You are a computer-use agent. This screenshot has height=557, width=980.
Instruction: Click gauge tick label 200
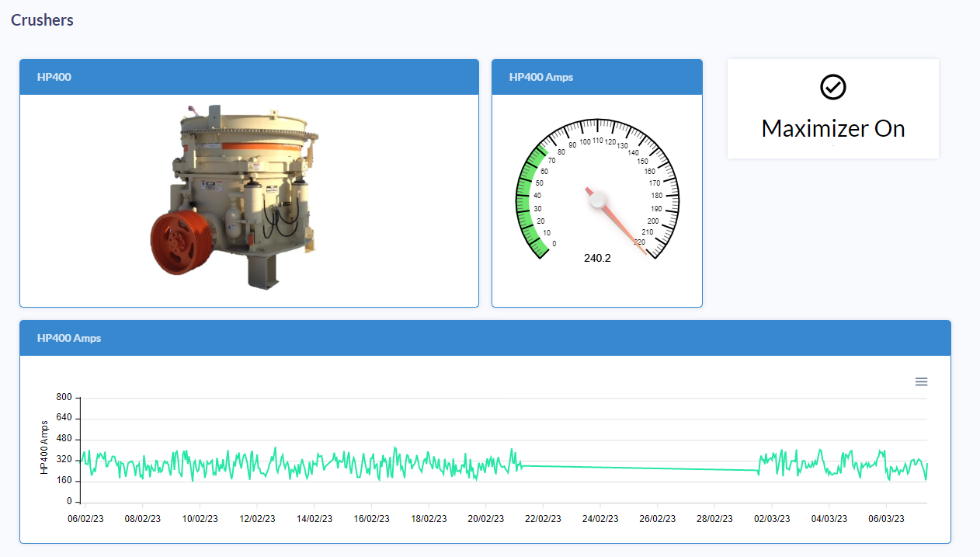pos(653,221)
